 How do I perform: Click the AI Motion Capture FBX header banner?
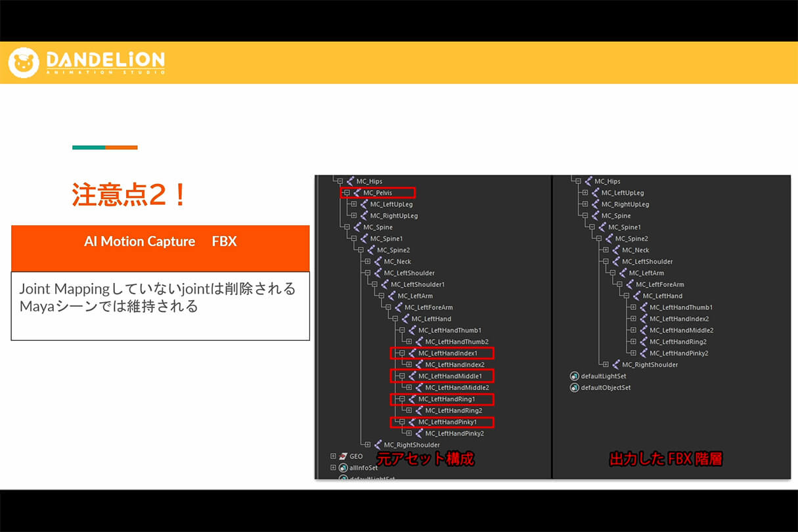pos(160,248)
